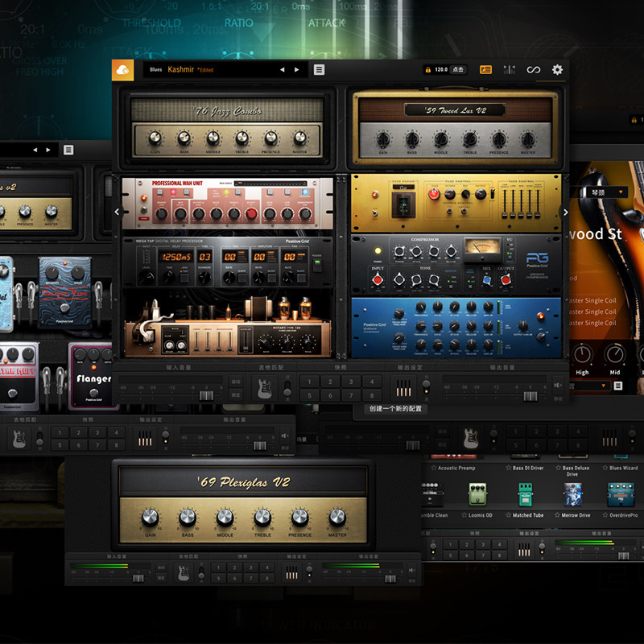Image resolution: width=644 pixels, height=644 pixels.
Task: Select the '59 Tweed Lux V2 amp
Action: pyautogui.click(x=455, y=129)
